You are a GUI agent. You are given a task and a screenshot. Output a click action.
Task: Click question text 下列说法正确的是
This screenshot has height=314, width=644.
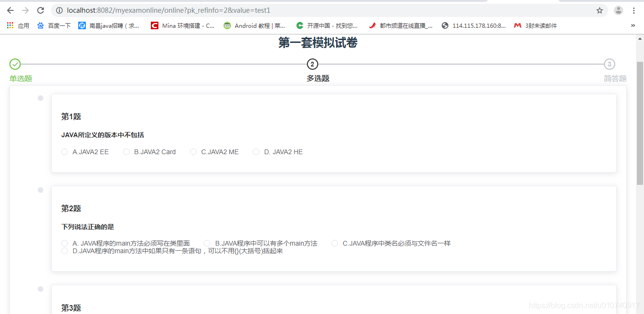point(88,227)
